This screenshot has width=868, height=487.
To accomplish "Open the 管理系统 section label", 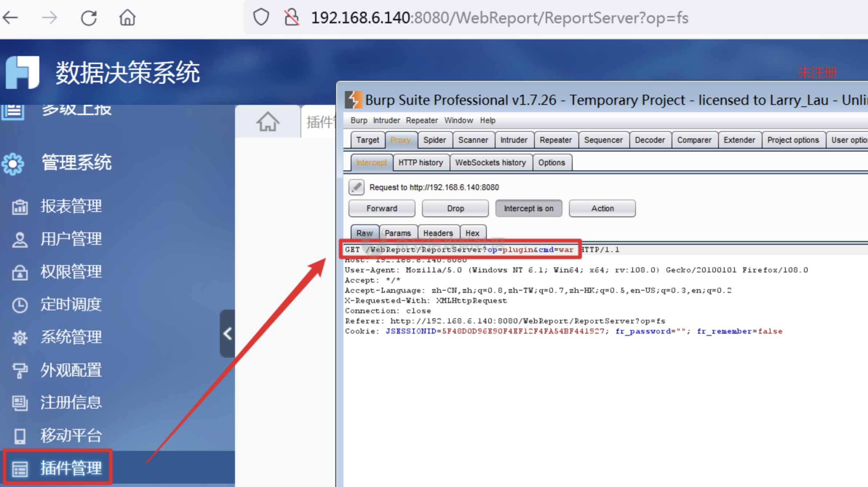I will coord(76,163).
